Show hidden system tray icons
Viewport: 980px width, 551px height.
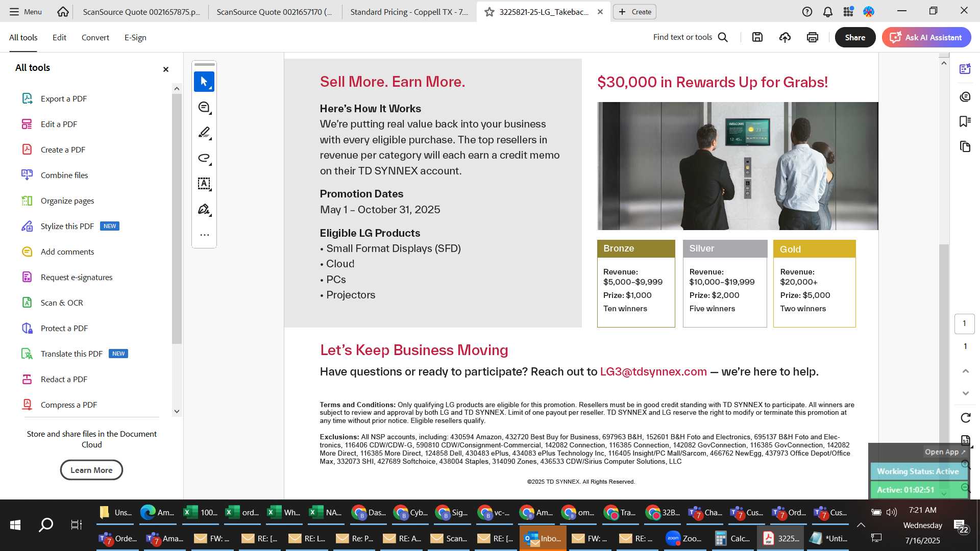pos(861,525)
